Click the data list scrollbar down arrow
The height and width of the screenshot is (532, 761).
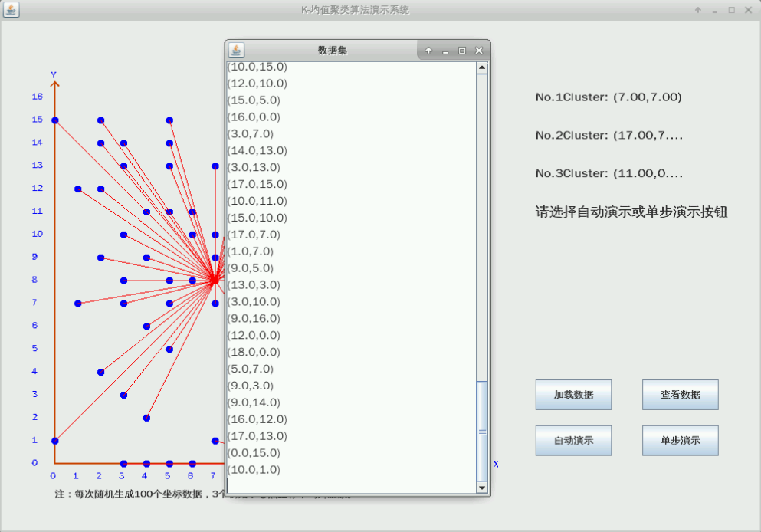coord(482,488)
